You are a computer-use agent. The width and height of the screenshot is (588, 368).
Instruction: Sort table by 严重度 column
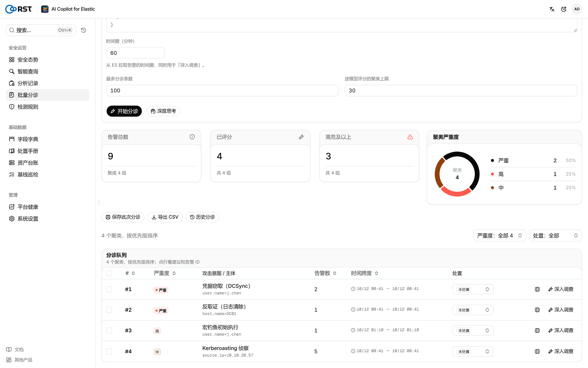(x=165, y=273)
